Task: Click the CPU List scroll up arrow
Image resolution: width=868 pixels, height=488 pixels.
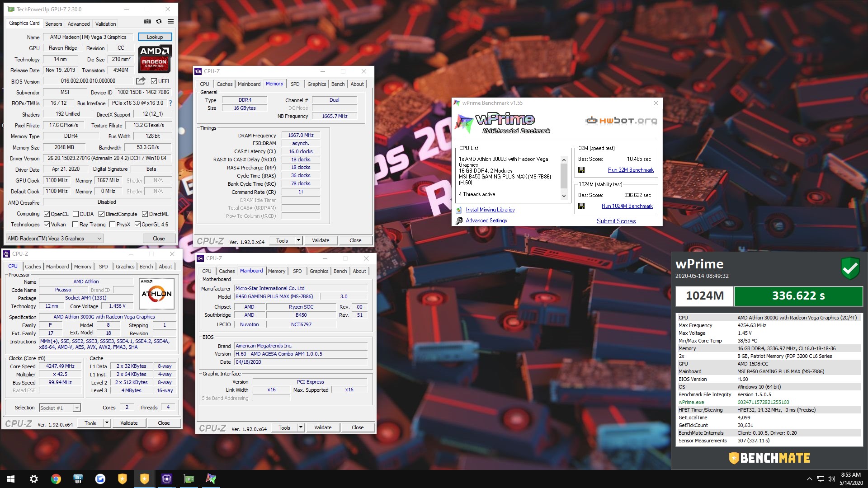Action: click(564, 160)
